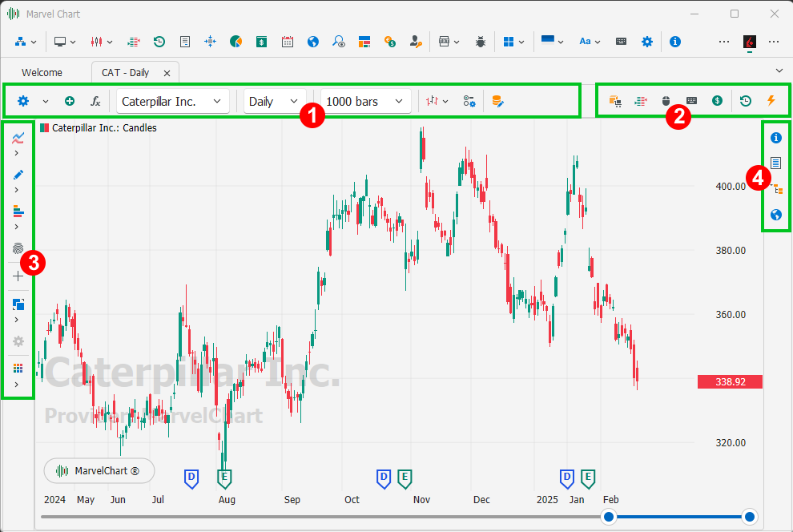793x532 pixels.
Task: Click the green dollar ledger icon
Action: 261,42
